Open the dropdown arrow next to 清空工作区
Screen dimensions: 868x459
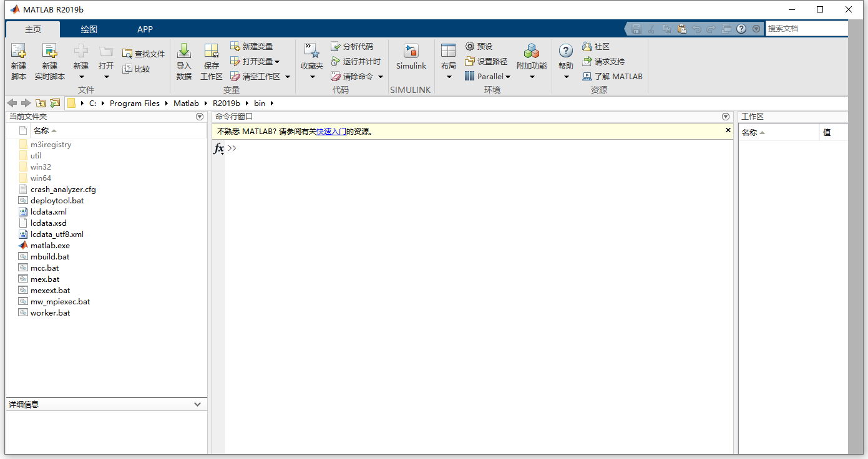click(288, 77)
